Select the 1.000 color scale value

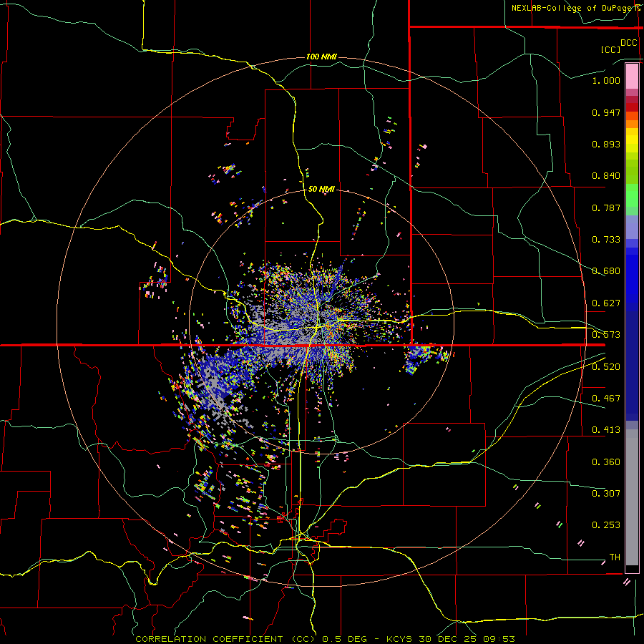click(606, 80)
